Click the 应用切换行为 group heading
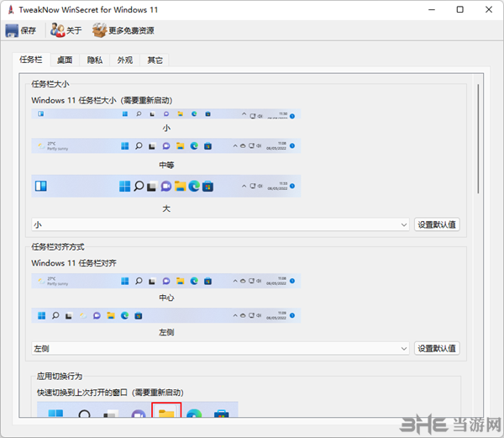Viewport: 504px width, 438px height. coord(60,377)
